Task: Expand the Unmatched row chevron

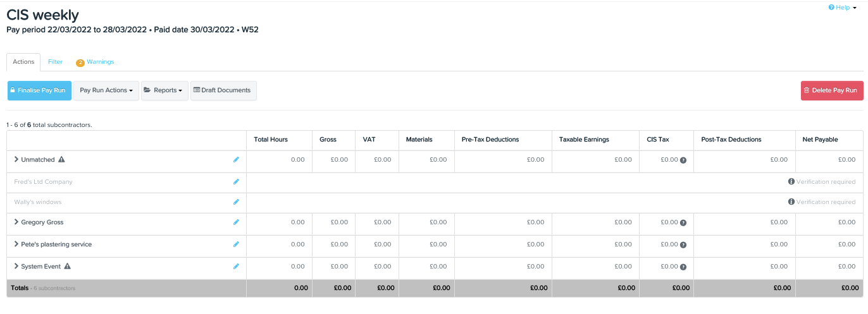Action: [16, 160]
